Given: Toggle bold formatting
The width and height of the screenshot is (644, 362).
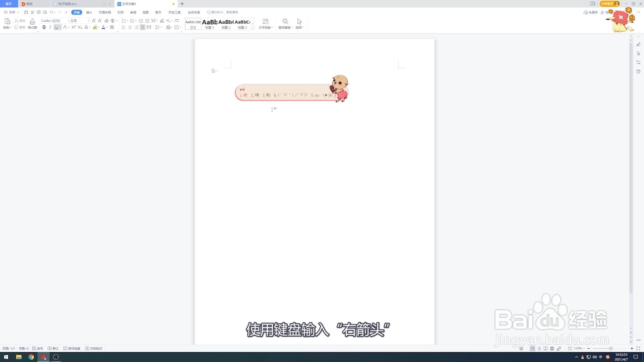Looking at the screenshot, I should click(x=44, y=27).
